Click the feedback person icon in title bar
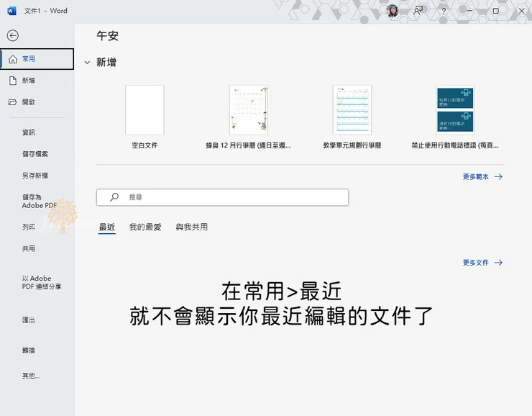This screenshot has height=416, width=532. (418, 11)
